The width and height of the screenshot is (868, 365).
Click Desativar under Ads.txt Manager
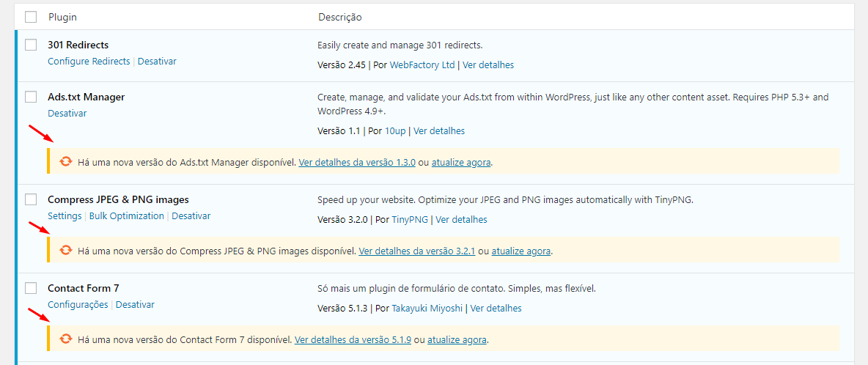pos(67,113)
